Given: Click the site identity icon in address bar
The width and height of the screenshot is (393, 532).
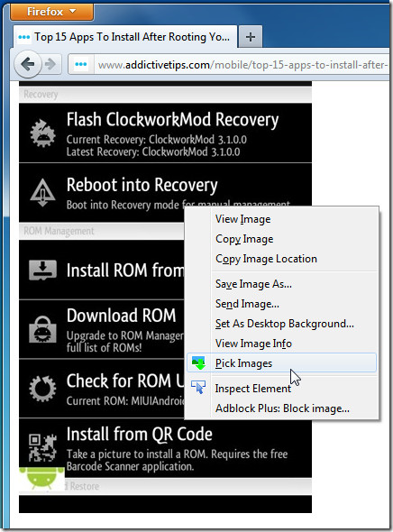Looking at the screenshot, I should 81,64.
